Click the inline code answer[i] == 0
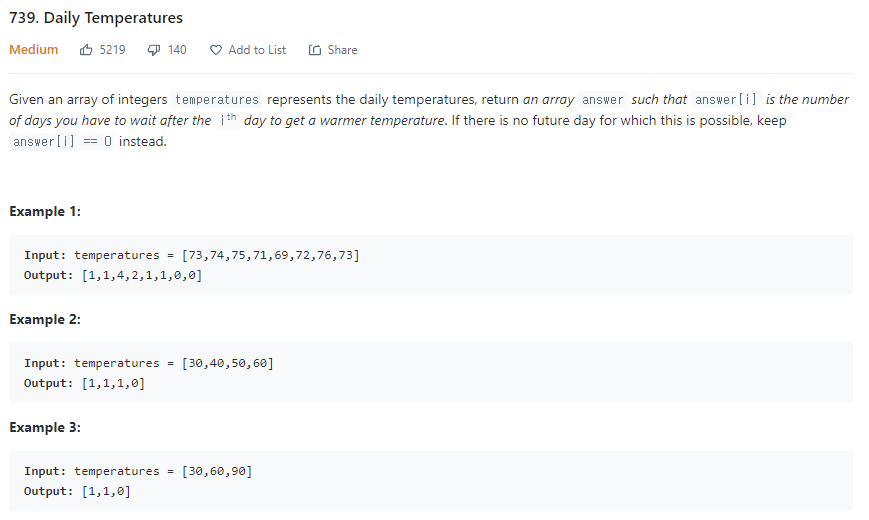The width and height of the screenshot is (869, 520). [62, 142]
